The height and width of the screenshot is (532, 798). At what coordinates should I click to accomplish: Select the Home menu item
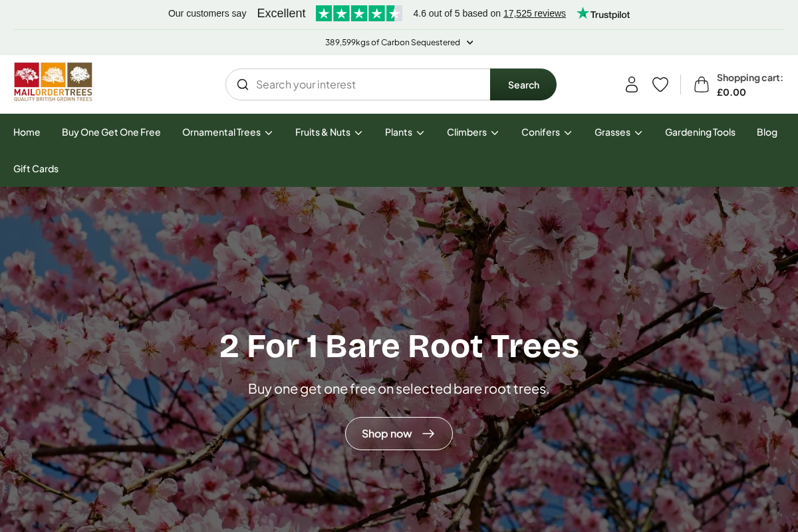(x=27, y=132)
